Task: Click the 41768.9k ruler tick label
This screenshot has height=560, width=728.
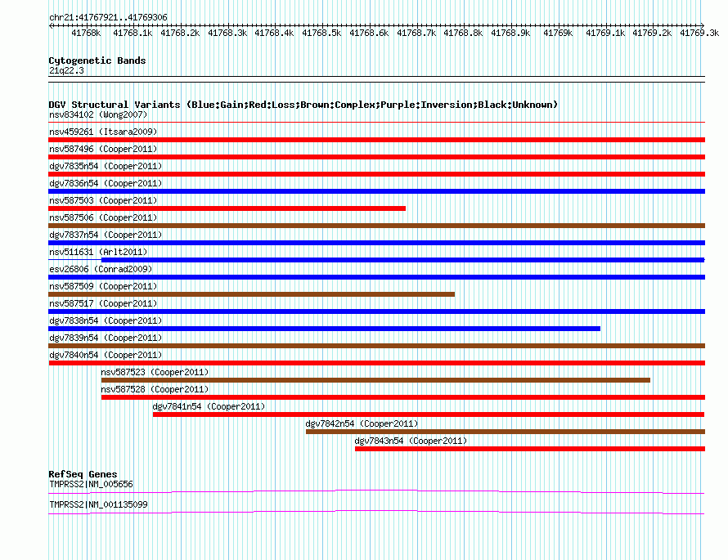Action: point(510,33)
